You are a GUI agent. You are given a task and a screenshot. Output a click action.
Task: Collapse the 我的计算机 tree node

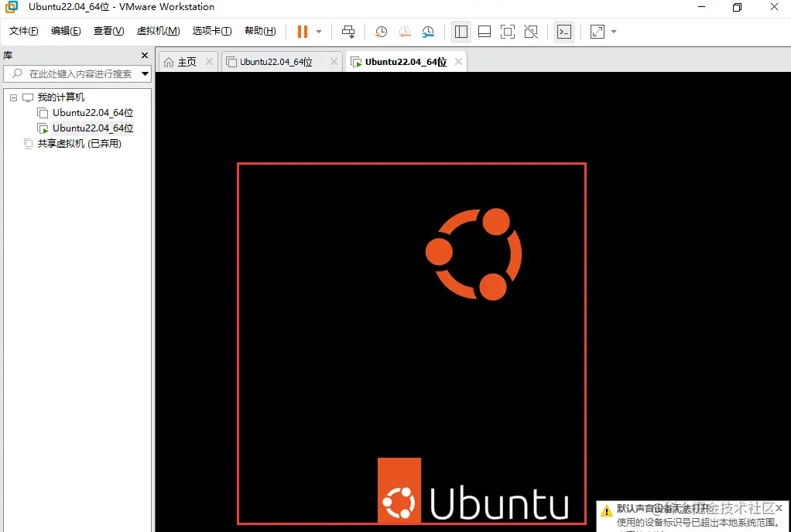[x=14, y=97]
